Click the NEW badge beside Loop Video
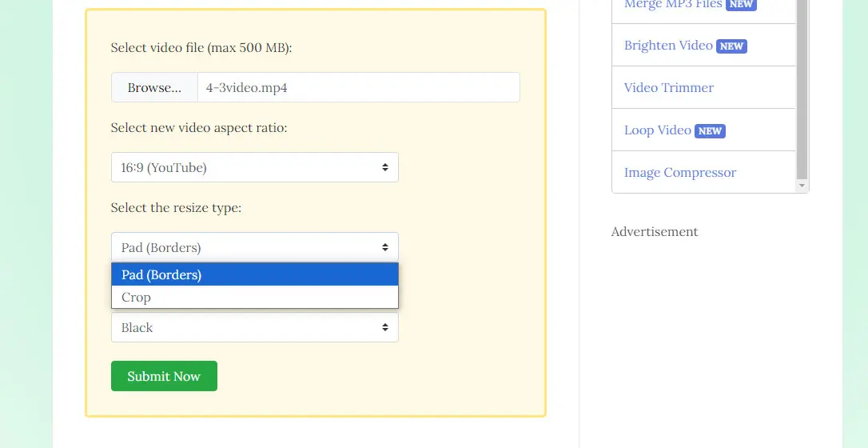The image size is (868, 448). coord(710,131)
